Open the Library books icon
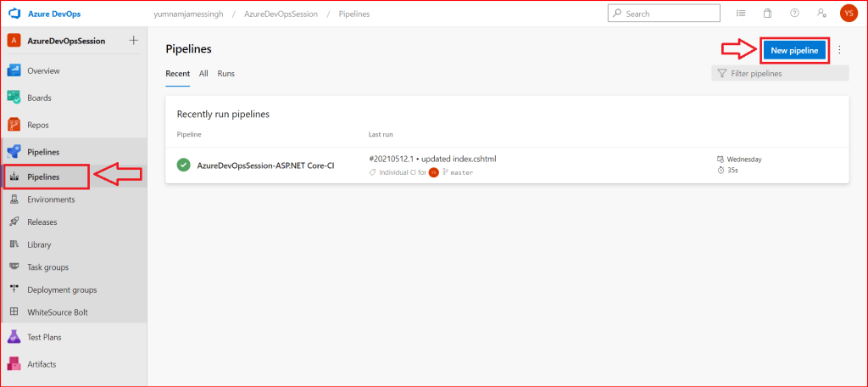Viewport: 868px width, 387px height. [14, 244]
